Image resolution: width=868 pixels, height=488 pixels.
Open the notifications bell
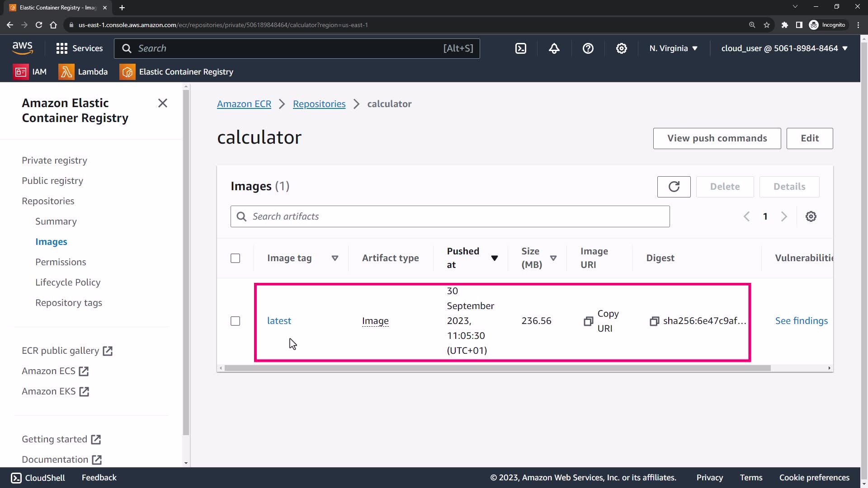(x=554, y=48)
